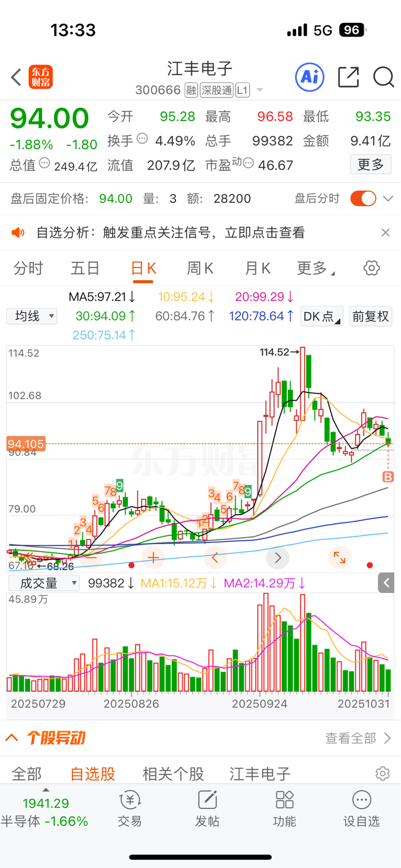Tap the 交易 trade icon
401x868 pixels.
coord(130,809)
